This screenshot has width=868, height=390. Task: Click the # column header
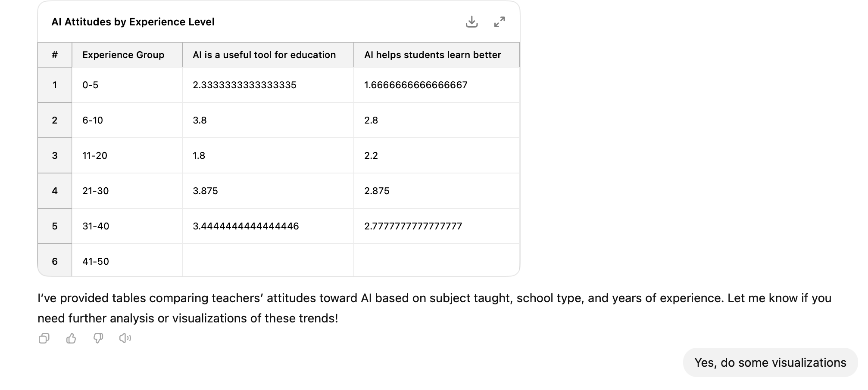tap(55, 55)
